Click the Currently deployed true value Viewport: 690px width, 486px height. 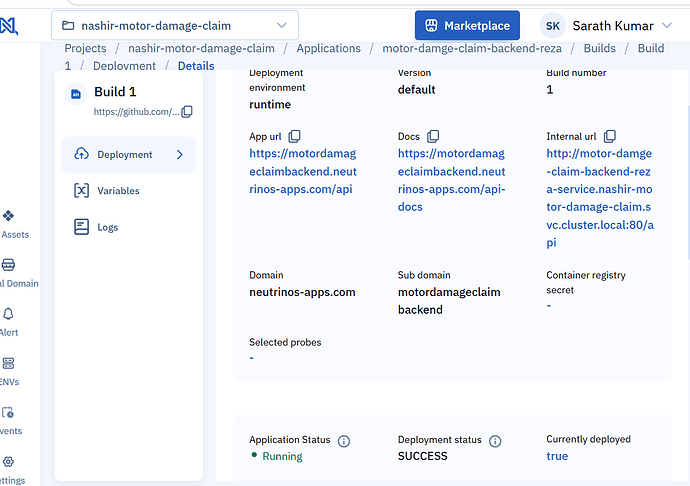pyautogui.click(x=557, y=456)
